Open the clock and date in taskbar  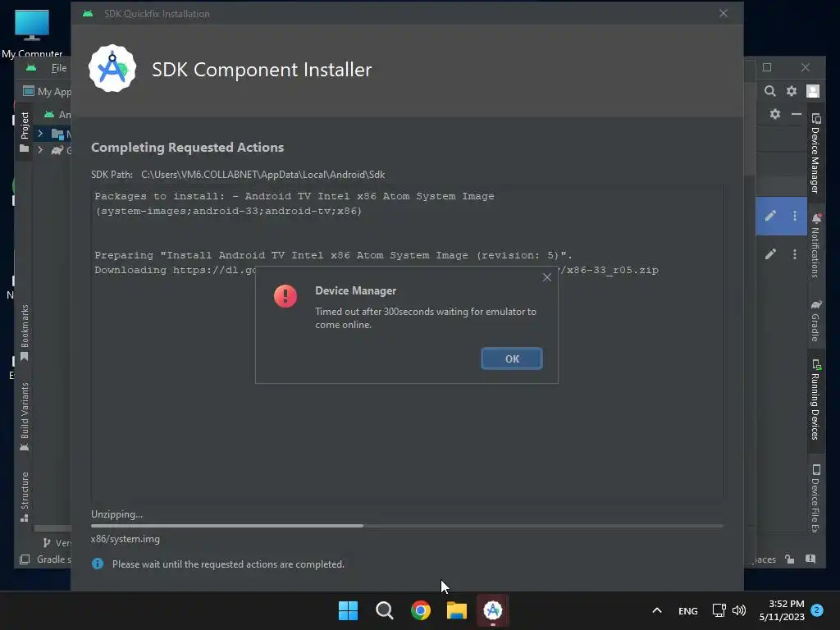point(782,610)
